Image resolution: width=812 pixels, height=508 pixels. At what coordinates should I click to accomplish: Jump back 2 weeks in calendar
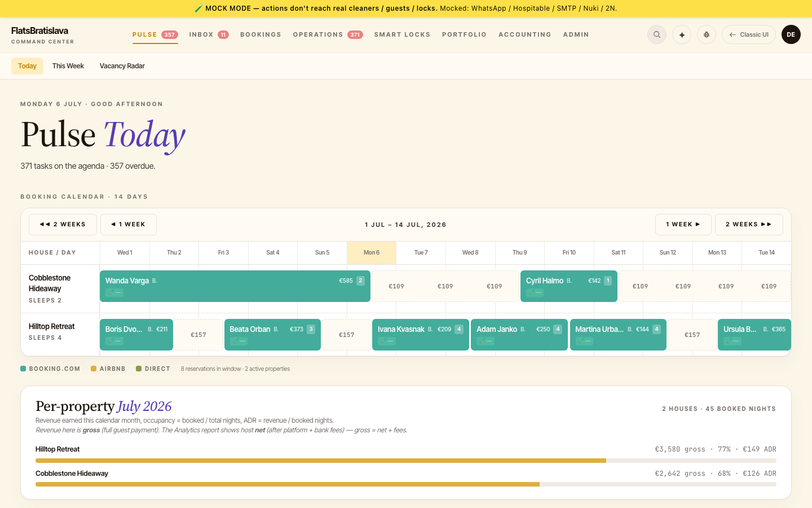pos(63,225)
